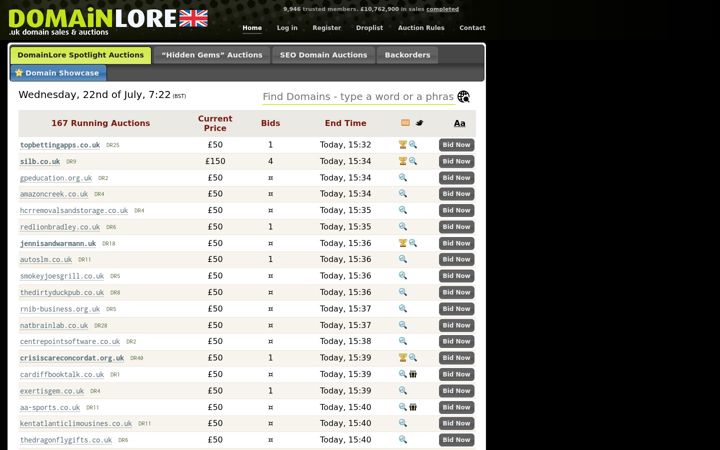Click the trophy icon in the silb.co.uk row
The height and width of the screenshot is (450, 720).
[x=403, y=161]
